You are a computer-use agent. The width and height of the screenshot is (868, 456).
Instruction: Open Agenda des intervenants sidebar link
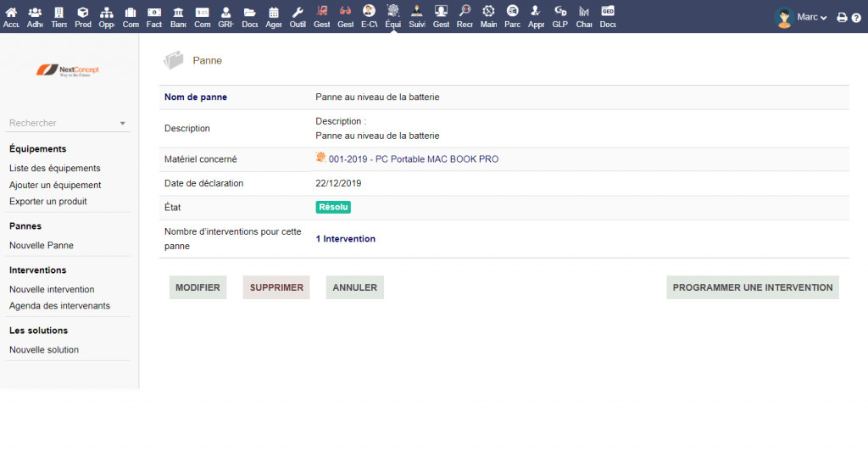59,305
